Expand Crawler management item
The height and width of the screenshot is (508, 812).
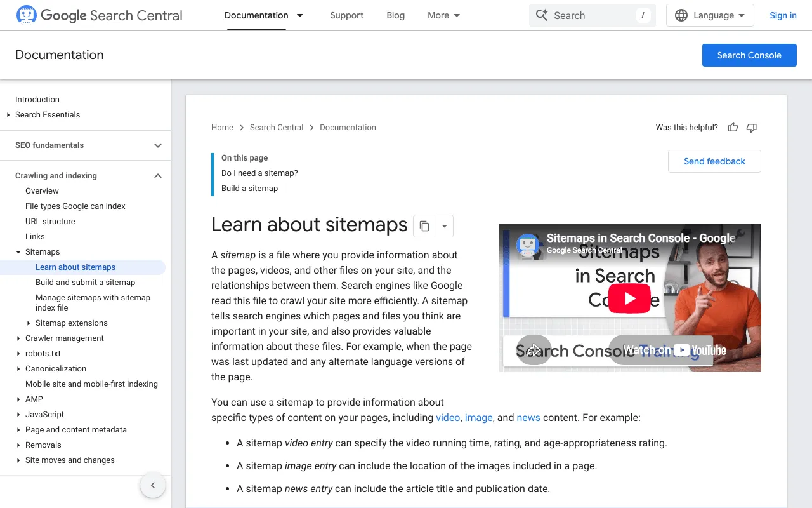pyautogui.click(x=18, y=338)
